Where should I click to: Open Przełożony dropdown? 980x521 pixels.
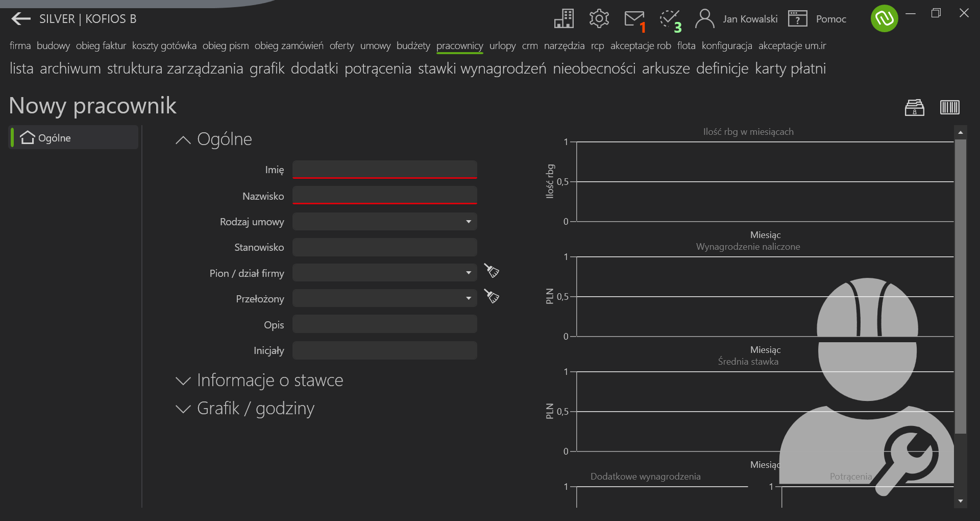(x=385, y=298)
